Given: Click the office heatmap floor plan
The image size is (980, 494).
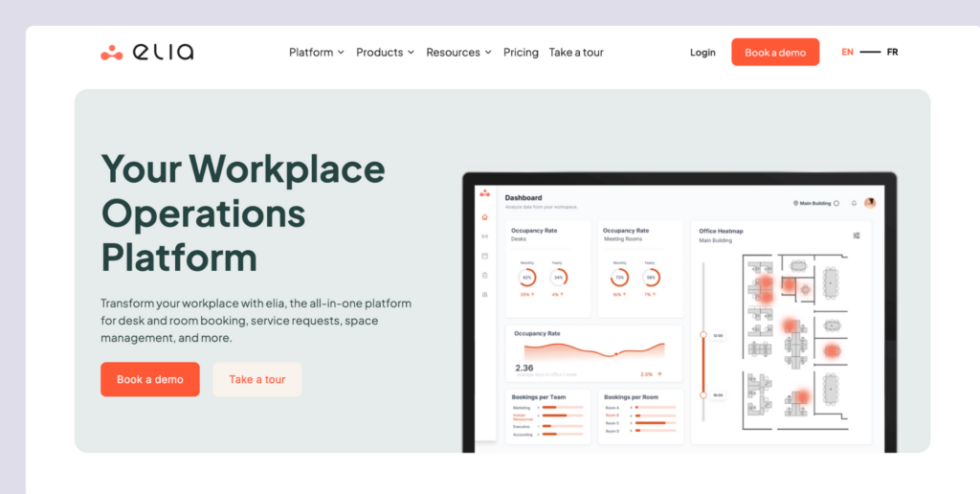Looking at the screenshot, I should coord(795,342).
